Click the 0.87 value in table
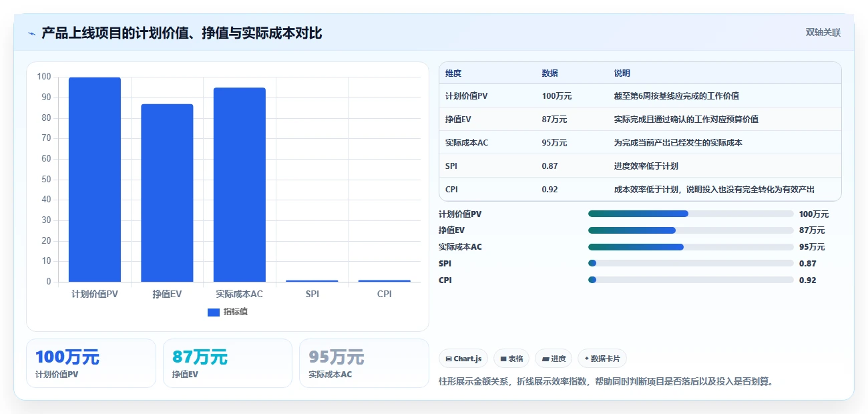Screen dimensions: 868x414 click(550, 166)
